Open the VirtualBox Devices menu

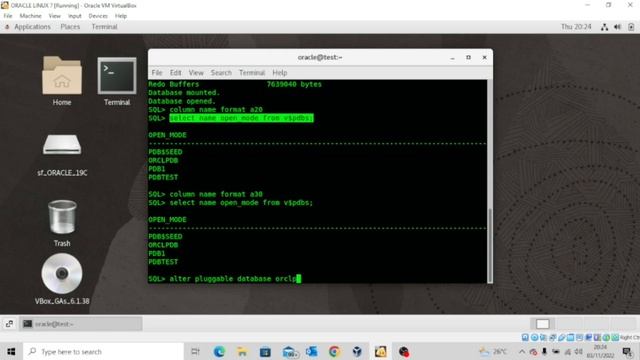click(98, 16)
